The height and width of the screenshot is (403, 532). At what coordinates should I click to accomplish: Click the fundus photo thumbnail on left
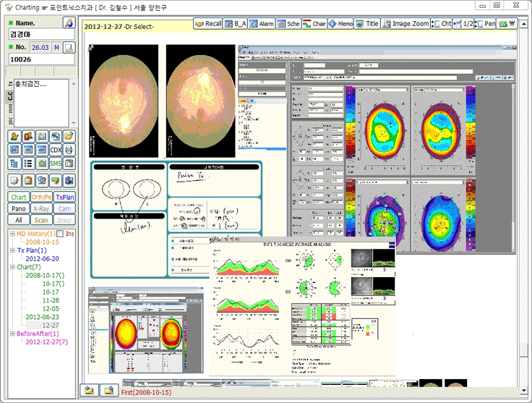point(123,101)
